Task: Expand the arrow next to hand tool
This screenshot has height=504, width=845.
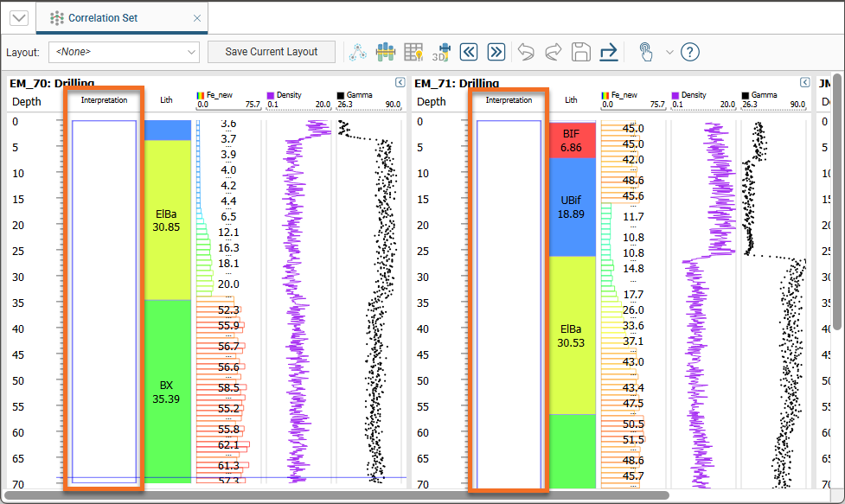Action: point(669,52)
